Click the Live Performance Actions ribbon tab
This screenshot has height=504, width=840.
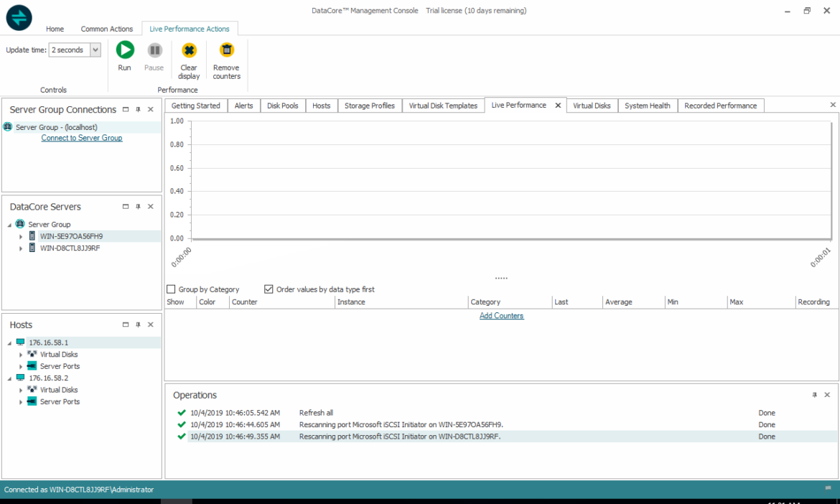click(190, 29)
